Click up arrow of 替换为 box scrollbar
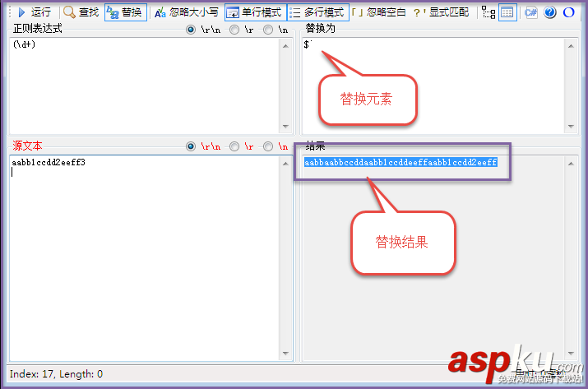588x389 pixels. click(x=571, y=46)
